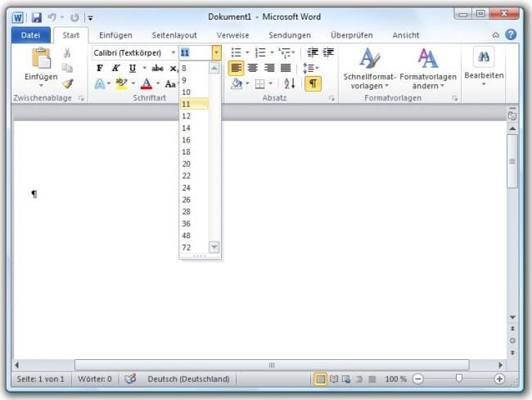Toggle strikethrough abc formatting

coord(157,69)
